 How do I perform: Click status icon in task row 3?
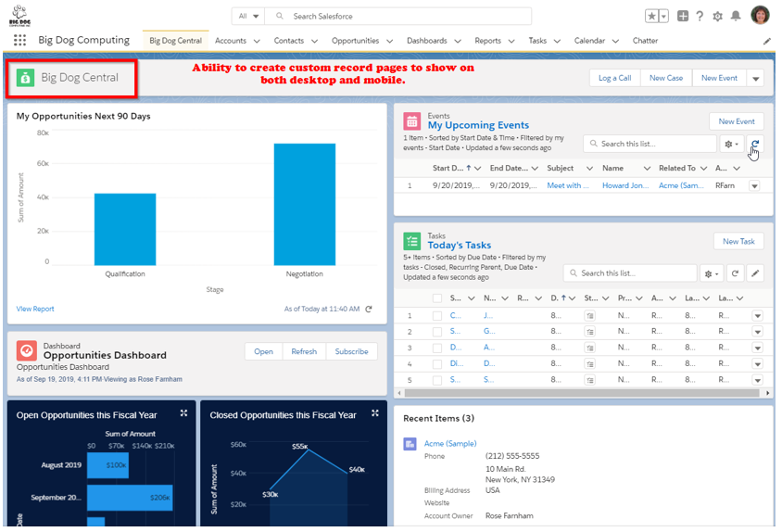(x=590, y=348)
